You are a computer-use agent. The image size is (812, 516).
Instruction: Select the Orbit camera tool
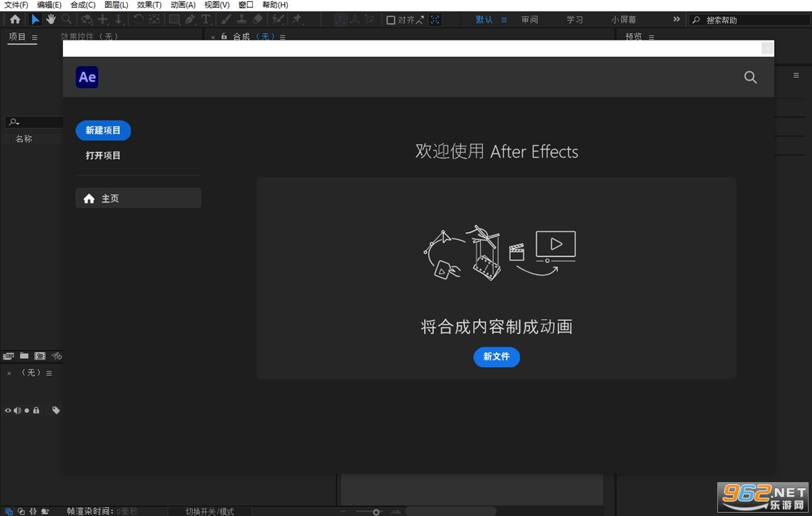87,20
